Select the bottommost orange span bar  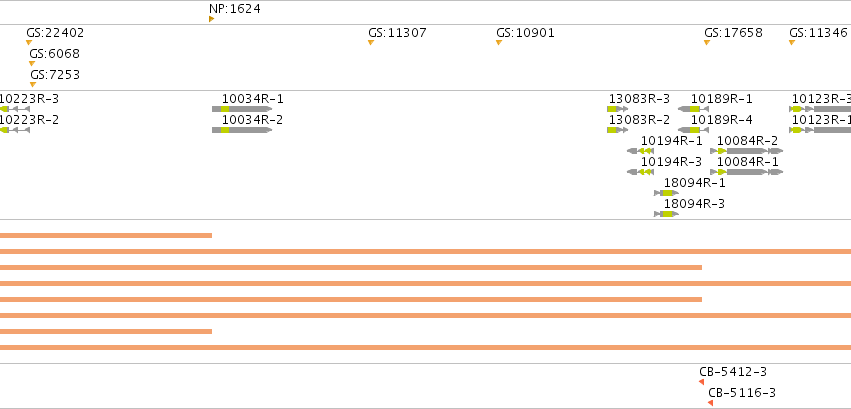[426, 348]
